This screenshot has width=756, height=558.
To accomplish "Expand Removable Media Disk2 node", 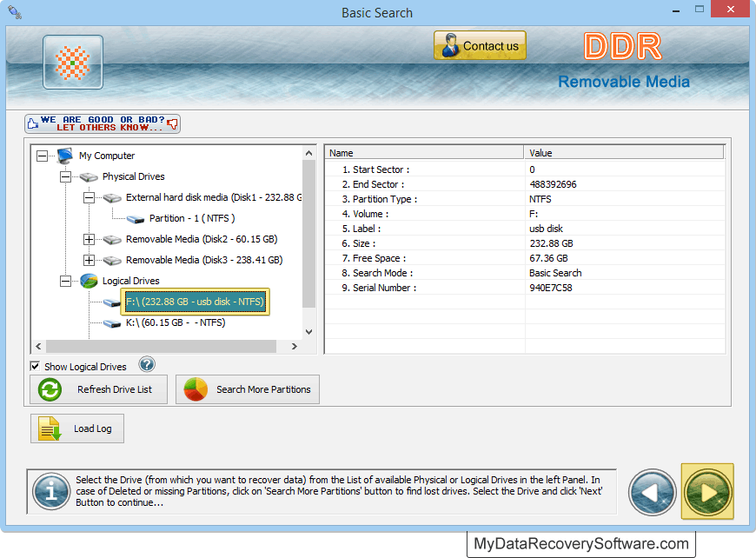I will 89,238.
